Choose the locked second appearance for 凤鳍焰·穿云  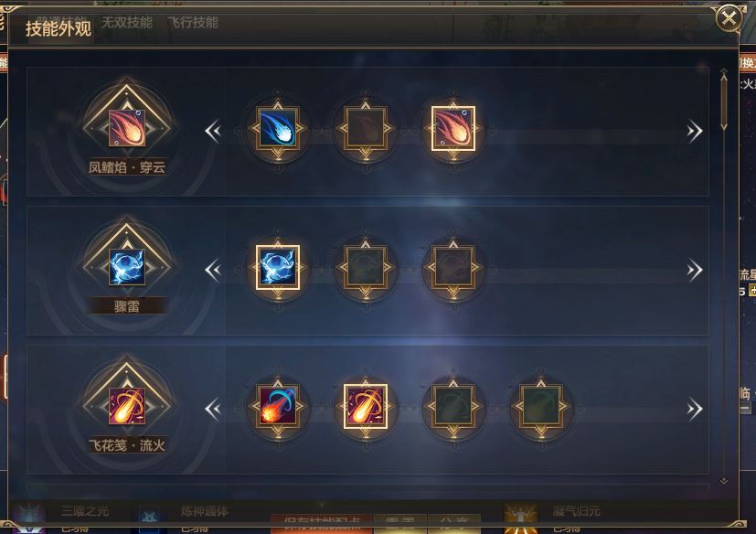(x=366, y=128)
